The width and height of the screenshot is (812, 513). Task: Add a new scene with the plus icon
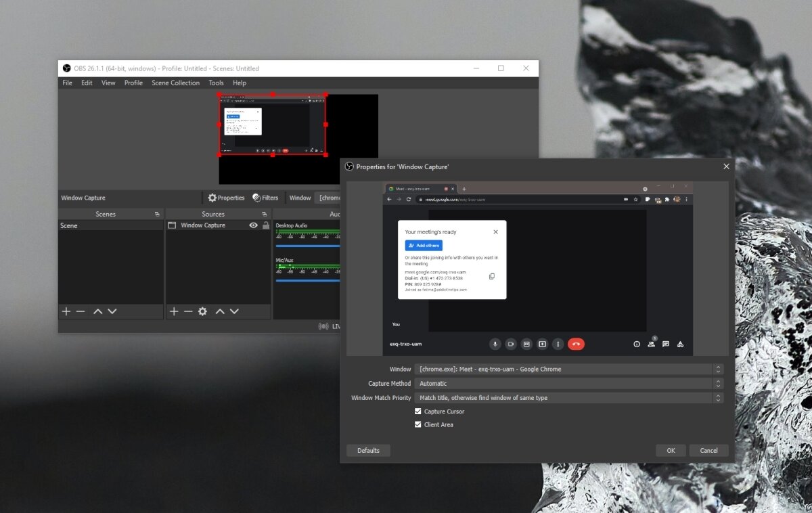click(66, 311)
